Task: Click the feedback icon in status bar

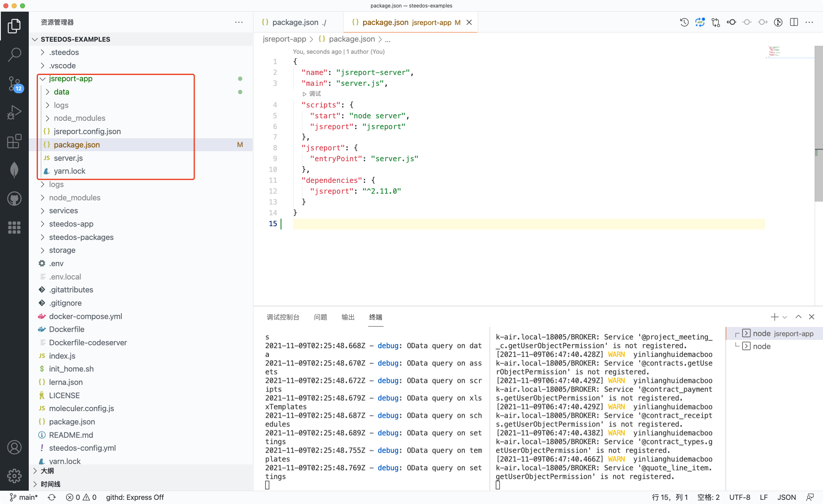Action: 810,497
